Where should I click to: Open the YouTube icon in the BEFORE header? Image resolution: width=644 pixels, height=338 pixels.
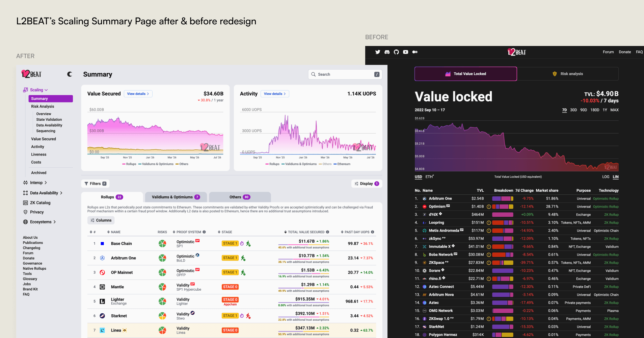406,52
